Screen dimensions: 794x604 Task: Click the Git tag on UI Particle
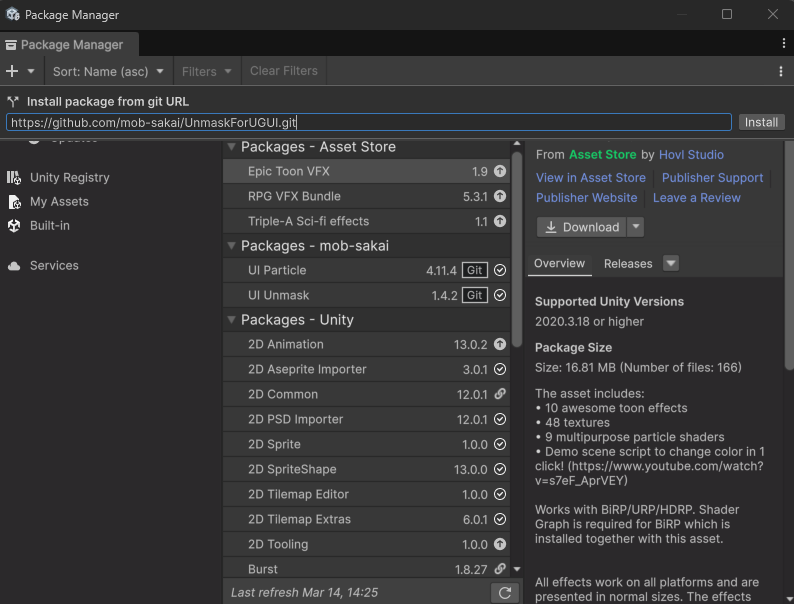click(474, 270)
